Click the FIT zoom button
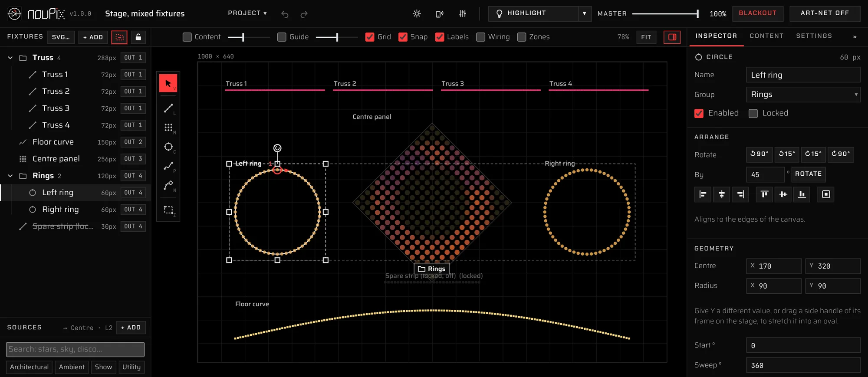The height and width of the screenshot is (377, 868). pos(646,37)
